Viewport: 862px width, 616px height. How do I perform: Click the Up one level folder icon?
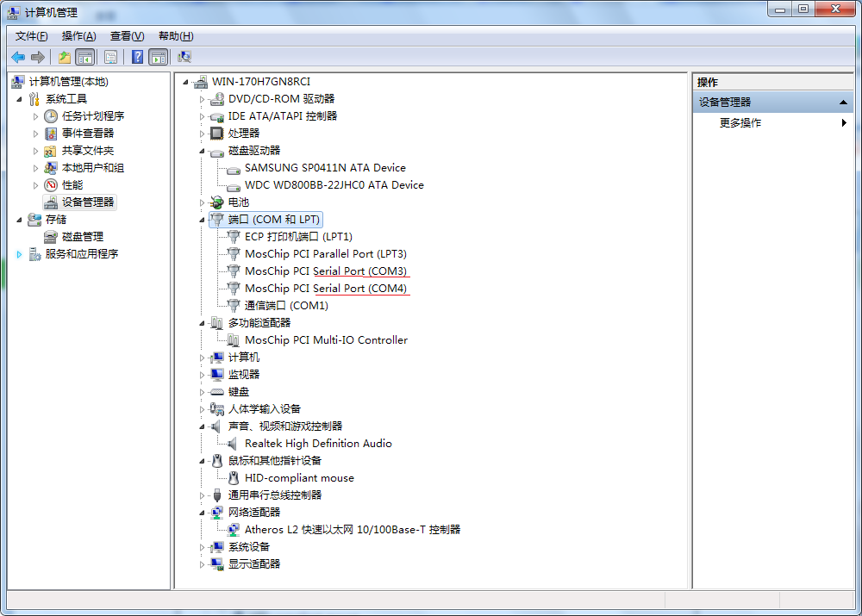point(64,57)
